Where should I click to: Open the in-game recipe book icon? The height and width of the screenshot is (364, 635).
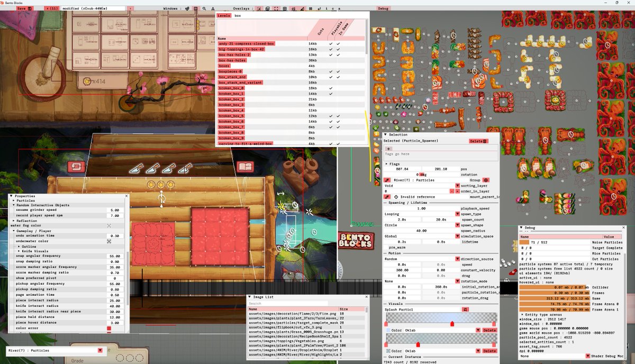tap(245, 167)
